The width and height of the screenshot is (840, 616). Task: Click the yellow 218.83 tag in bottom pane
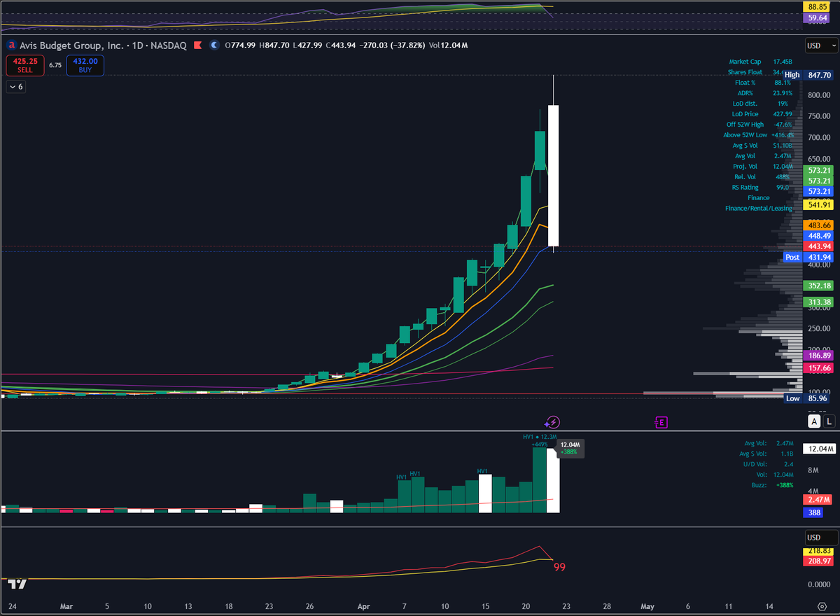pos(819,552)
